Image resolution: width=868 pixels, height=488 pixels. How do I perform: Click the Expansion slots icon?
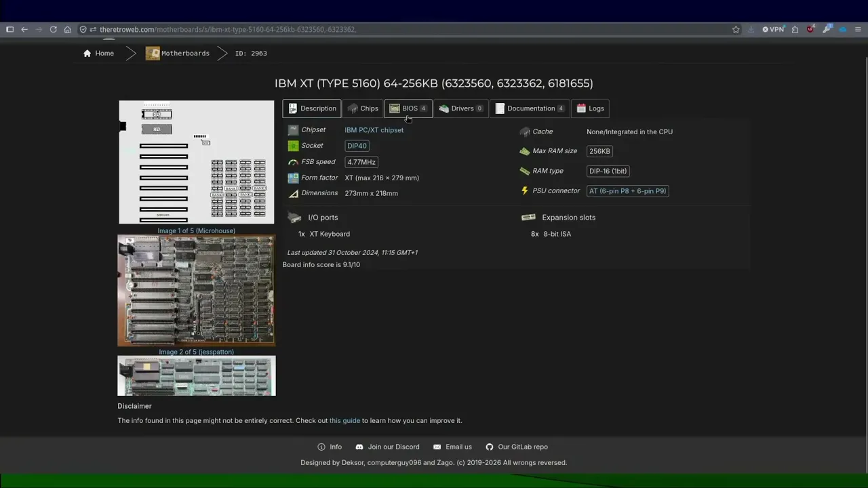coord(528,218)
